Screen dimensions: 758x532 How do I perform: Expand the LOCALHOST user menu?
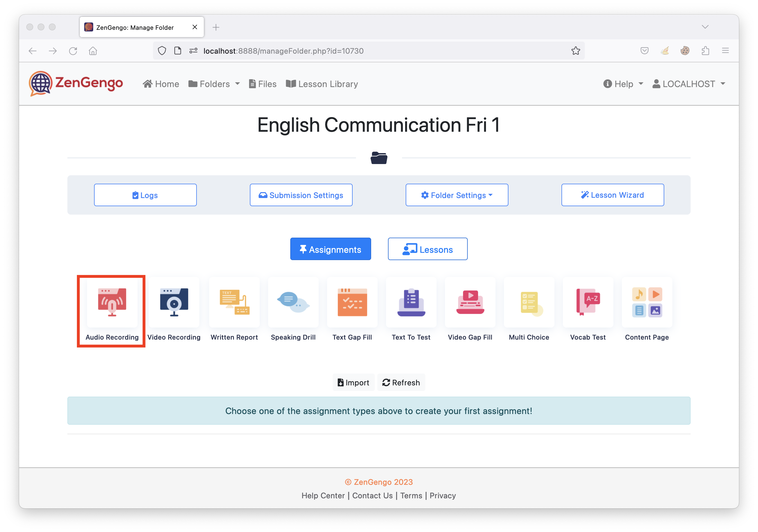point(689,84)
